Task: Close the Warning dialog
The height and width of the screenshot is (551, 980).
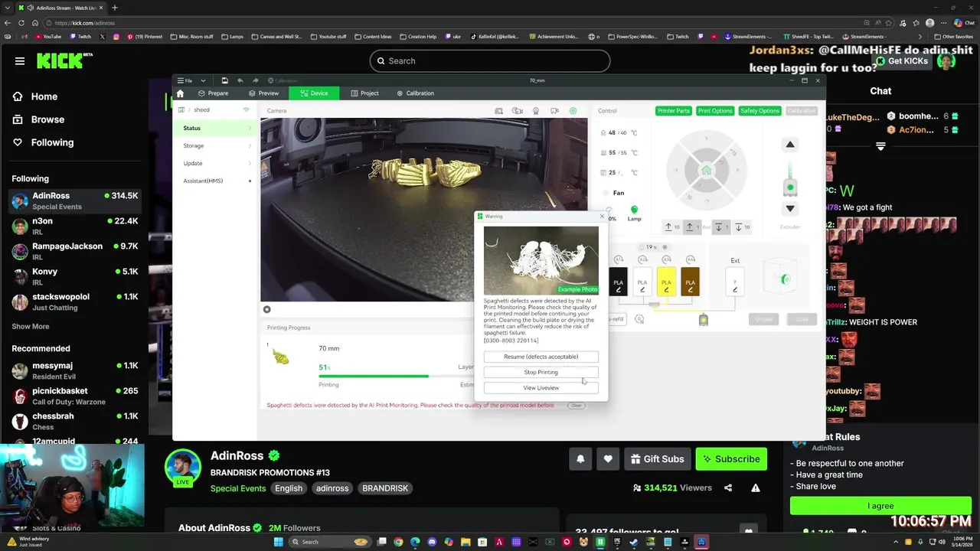Action: click(x=602, y=217)
